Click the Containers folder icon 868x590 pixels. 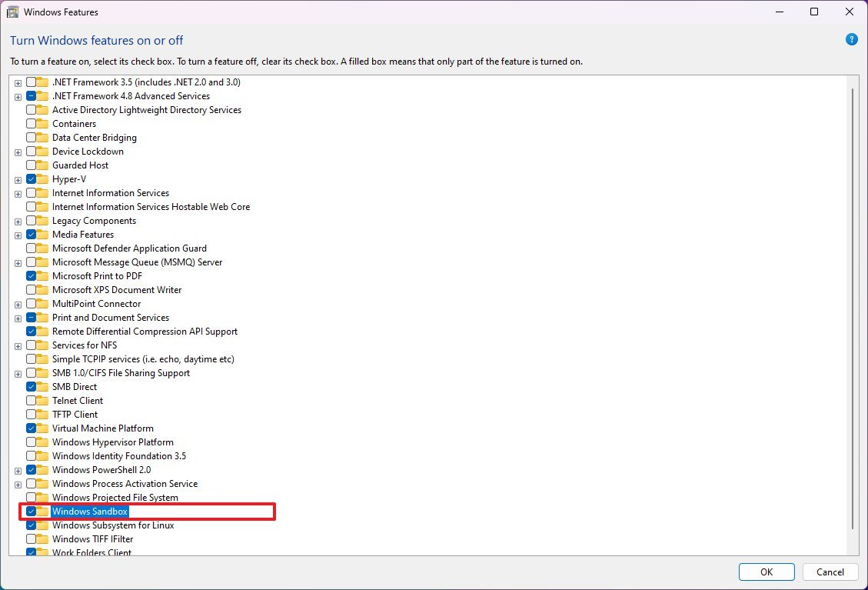(42, 124)
